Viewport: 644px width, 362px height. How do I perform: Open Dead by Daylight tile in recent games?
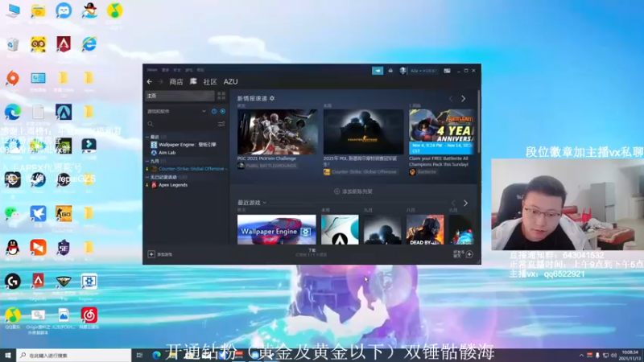pos(425,229)
